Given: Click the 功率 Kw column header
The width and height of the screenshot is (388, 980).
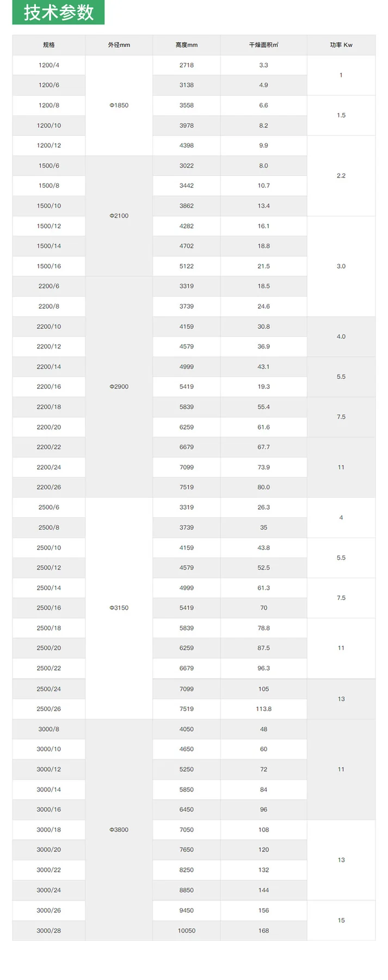Looking at the screenshot, I should click(x=341, y=45).
